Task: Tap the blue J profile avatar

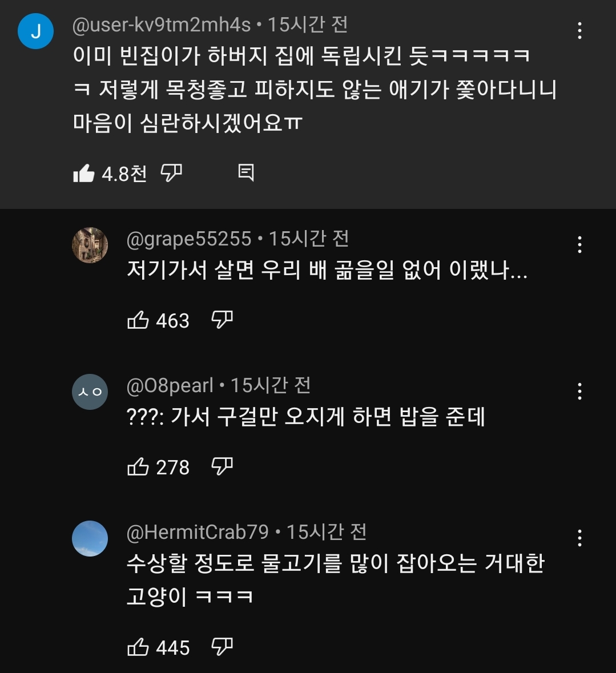Action: coord(35,31)
